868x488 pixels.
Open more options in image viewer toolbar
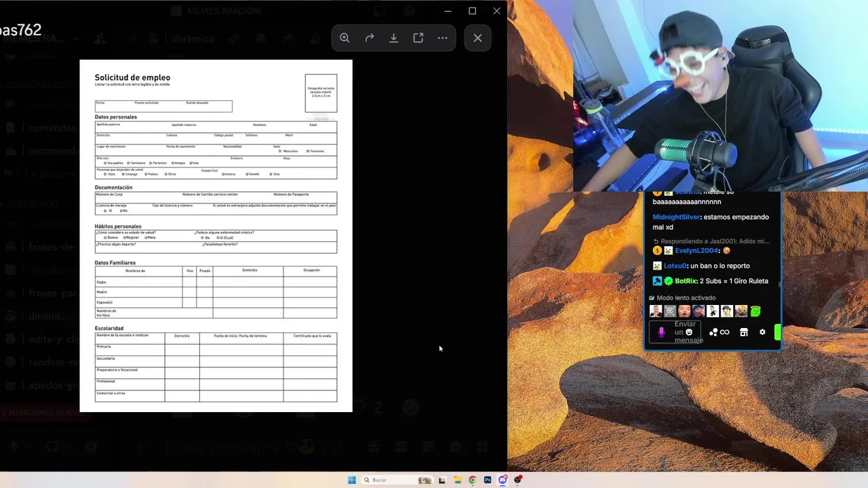(x=443, y=38)
